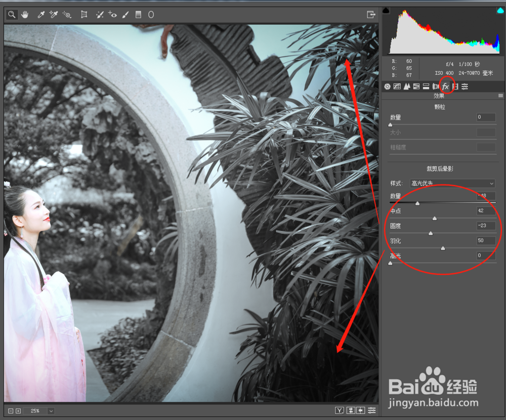Screen dimensions: 506x420
Task: Select the Graduated Filter tool
Action: tap(138, 15)
